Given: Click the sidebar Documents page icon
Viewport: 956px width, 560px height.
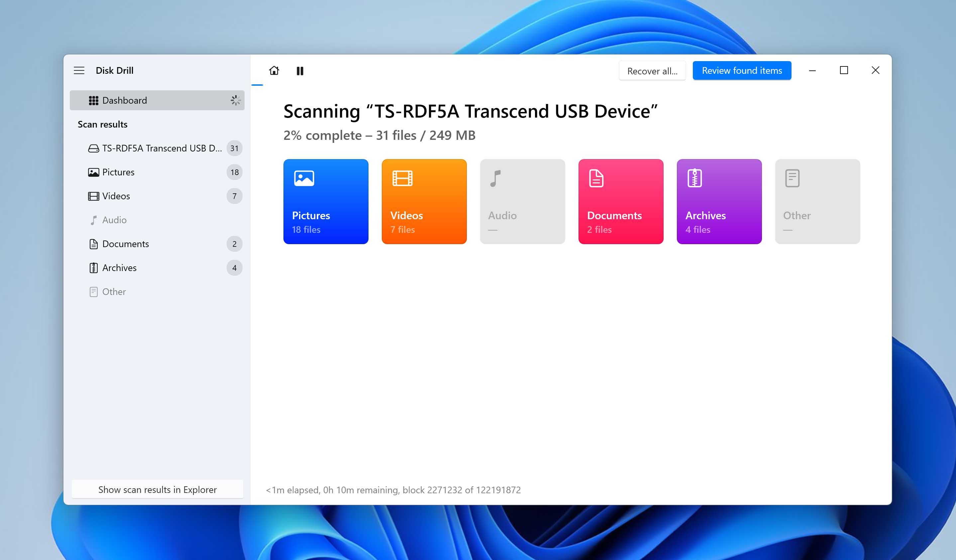Looking at the screenshot, I should point(93,244).
